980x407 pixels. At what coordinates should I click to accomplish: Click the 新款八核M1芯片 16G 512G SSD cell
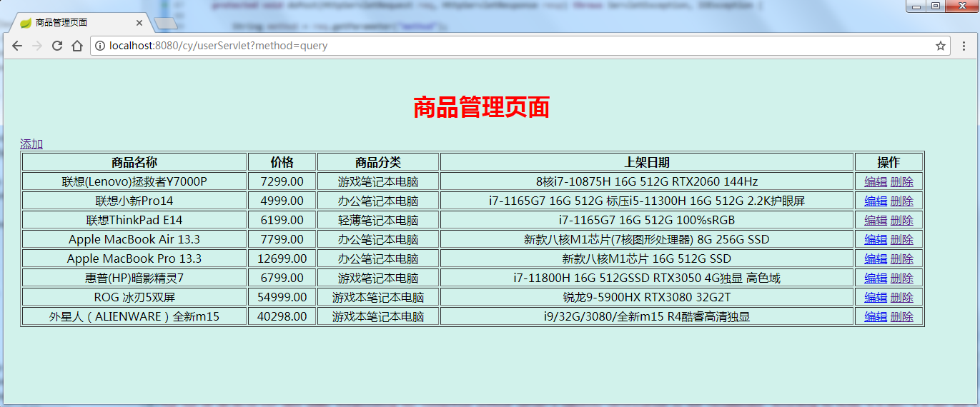click(x=647, y=258)
